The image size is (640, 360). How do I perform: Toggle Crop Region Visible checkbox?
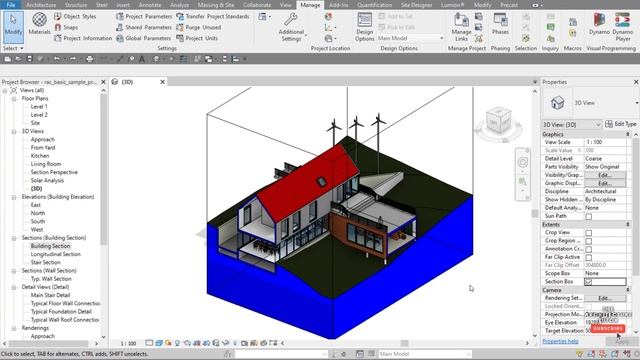589,241
